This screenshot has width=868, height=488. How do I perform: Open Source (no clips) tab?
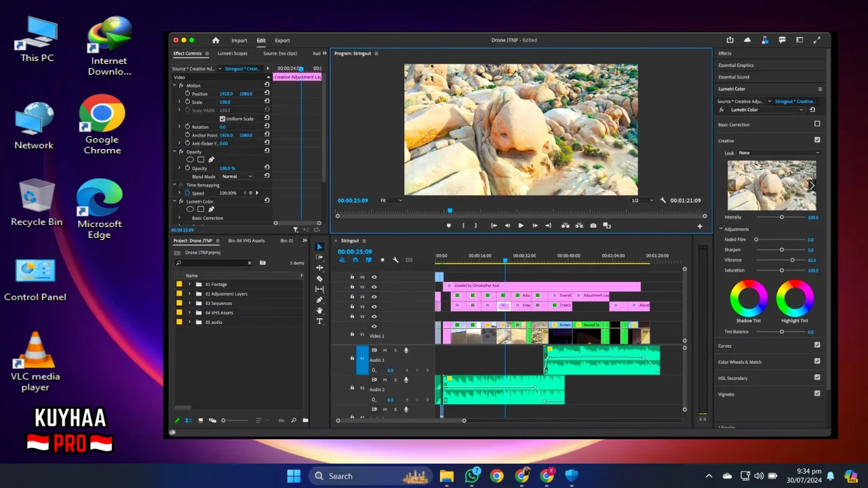pos(280,54)
